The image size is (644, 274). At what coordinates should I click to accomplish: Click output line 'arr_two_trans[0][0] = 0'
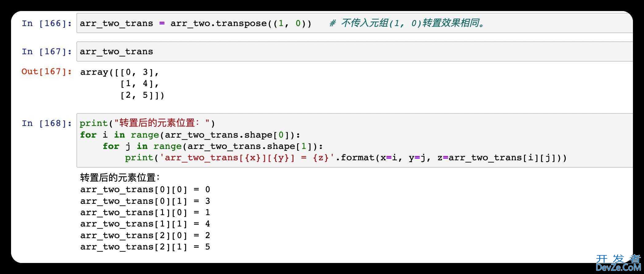[145, 190]
